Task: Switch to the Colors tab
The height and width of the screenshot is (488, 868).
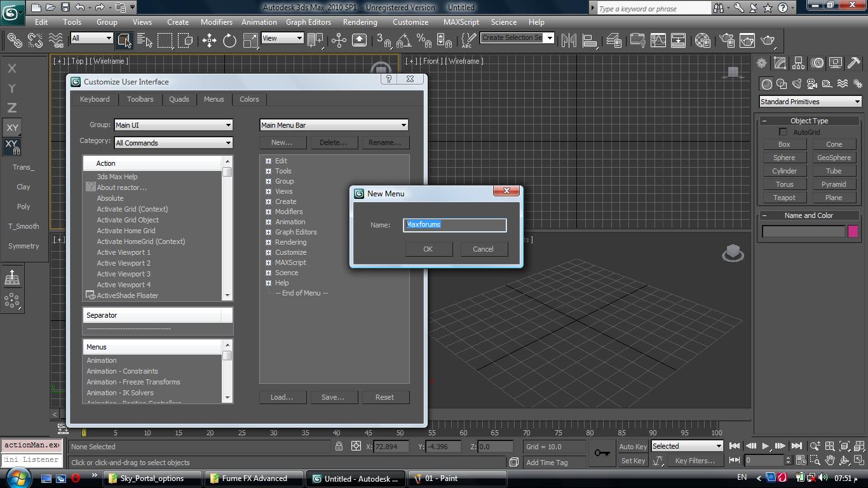Action: click(x=249, y=99)
